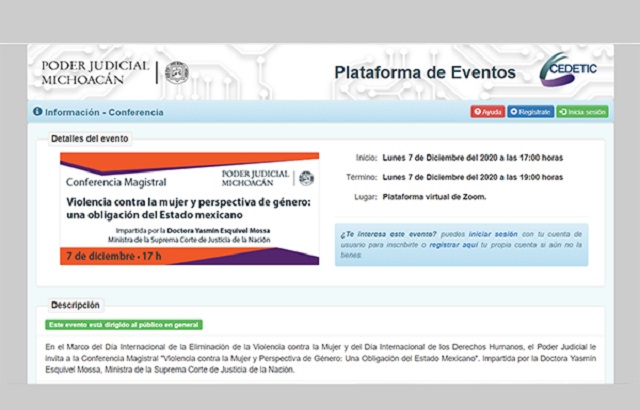Open the Conferencia Magistral event banner image
The height and width of the screenshot is (410, 640).
click(x=189, y=208)
